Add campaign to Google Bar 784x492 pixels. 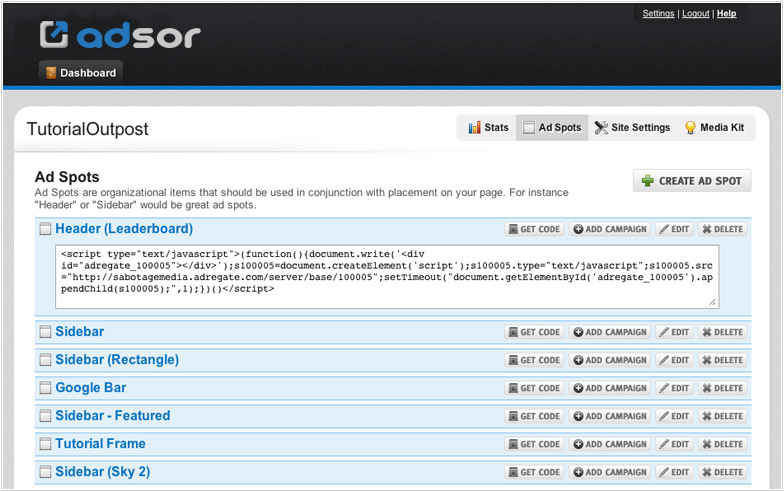610,388
